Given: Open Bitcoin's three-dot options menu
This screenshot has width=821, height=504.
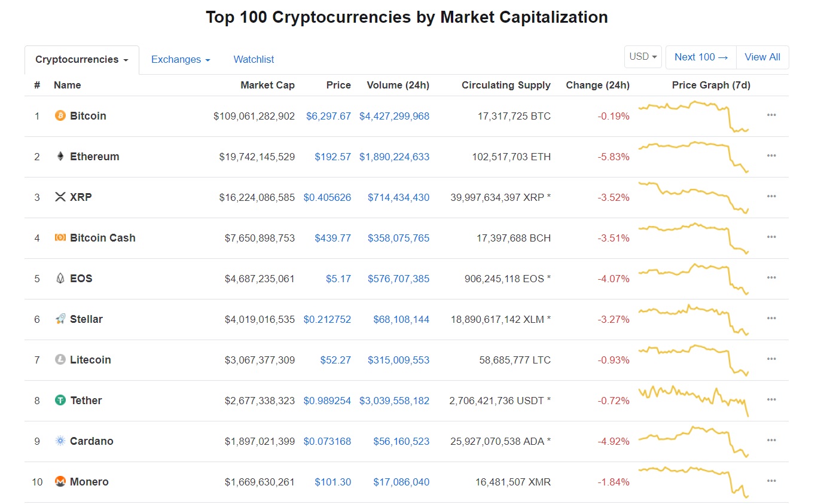Looking at the screenshot, I should pyautogui.click(x=771, y=115).
